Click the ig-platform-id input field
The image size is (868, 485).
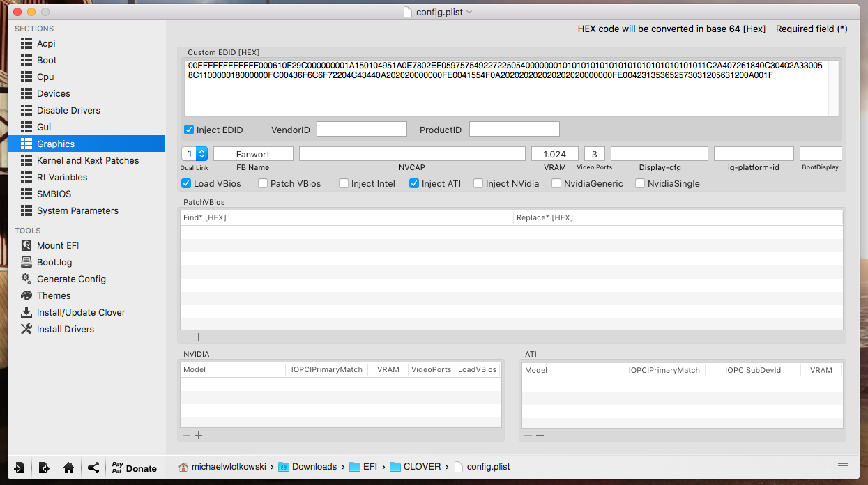754,154
